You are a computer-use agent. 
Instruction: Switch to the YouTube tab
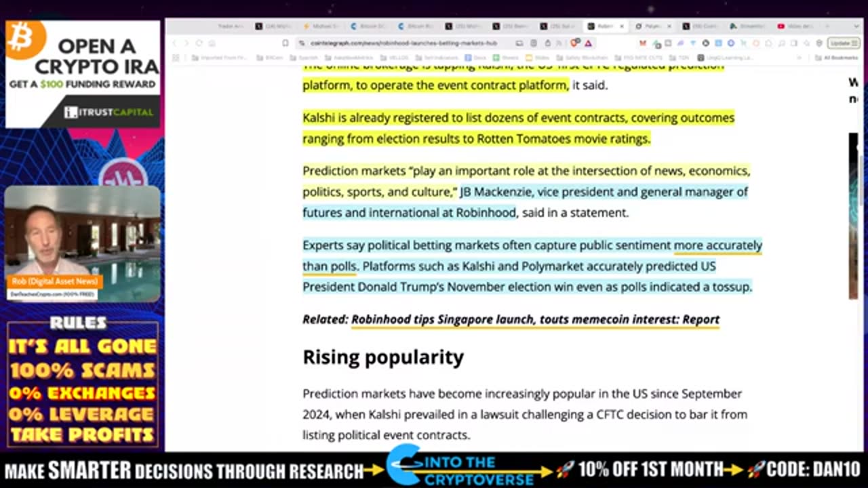[x=797, y=26]
